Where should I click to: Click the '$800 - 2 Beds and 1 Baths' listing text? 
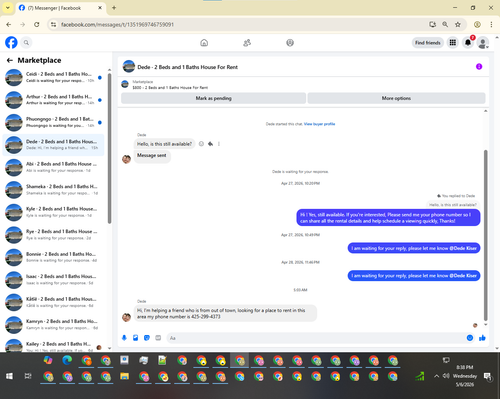point(170,88)
